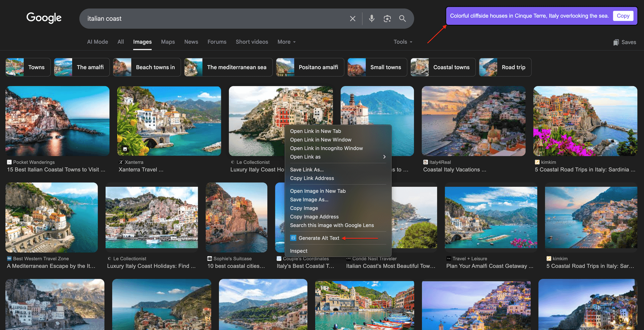Click the Generate Alt Text extension icon
The image size is (644, 330).
pyautogui.click(x=293, y=238)
